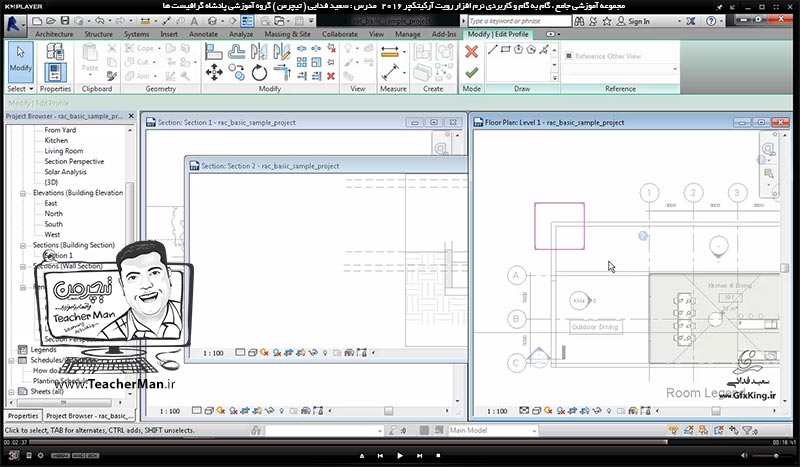The image size is (800, 467).
Task: Play the video in KMPlayer
Action: pyautogui.click(x=400, y=455)
